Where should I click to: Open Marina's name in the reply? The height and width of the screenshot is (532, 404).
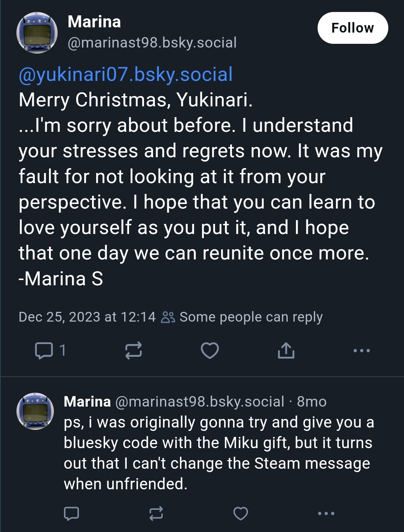pos(87,402)
